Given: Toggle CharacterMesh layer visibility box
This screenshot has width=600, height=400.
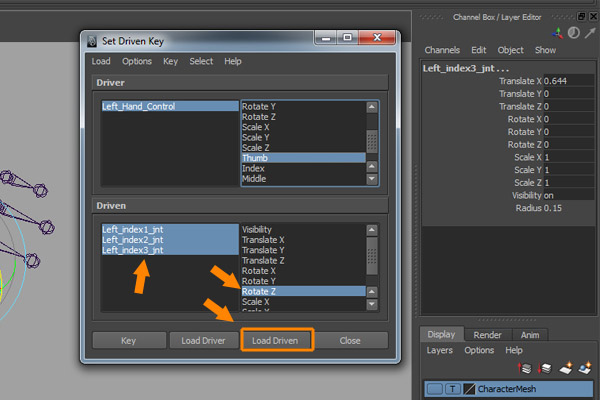Looking at the screenshot, I should [435, 389].
